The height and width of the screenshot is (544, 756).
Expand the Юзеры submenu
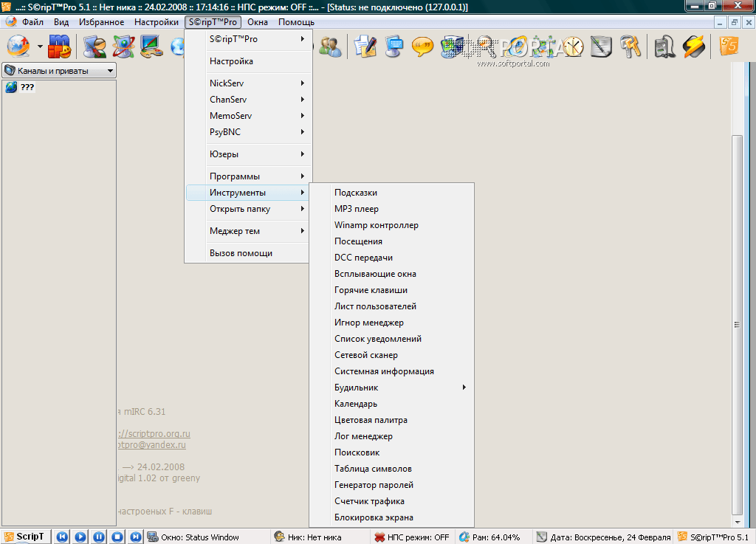[248, 154]
